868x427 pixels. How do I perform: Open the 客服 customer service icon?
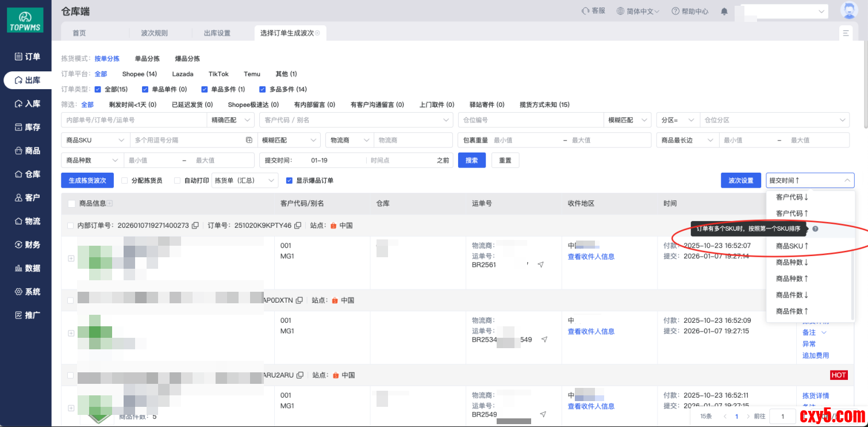click(586, 11)
